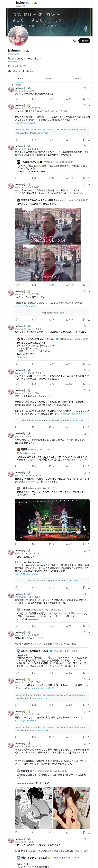Open more options menu on the pinned post
This screenshot has height=868, width=98.
[89, 88]
